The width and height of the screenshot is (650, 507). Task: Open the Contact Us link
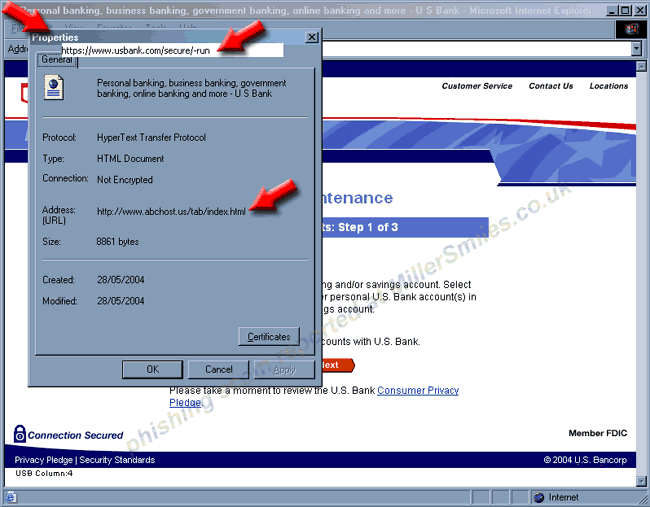(x=551, y=86)
